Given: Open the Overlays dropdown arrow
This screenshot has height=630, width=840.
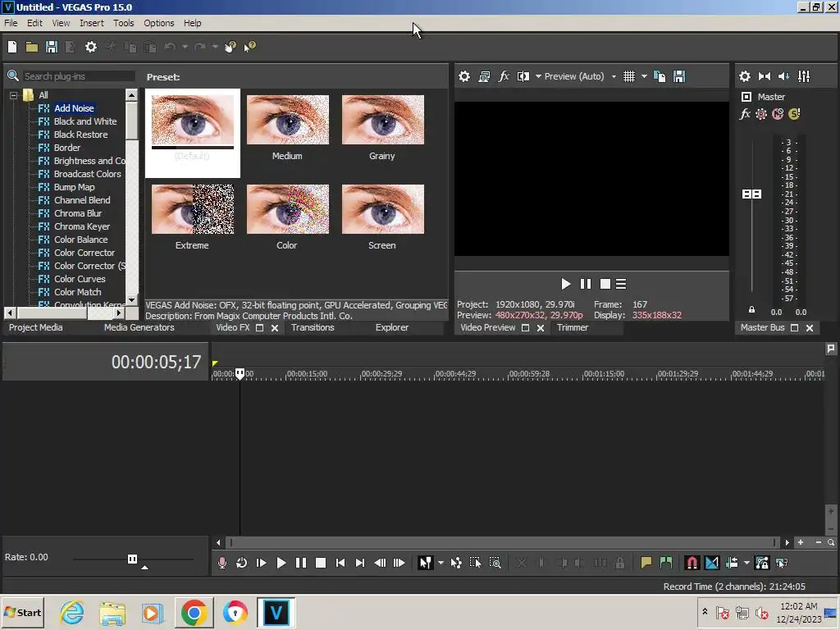Looking at the screenshot, I should [x=644, y=76].
